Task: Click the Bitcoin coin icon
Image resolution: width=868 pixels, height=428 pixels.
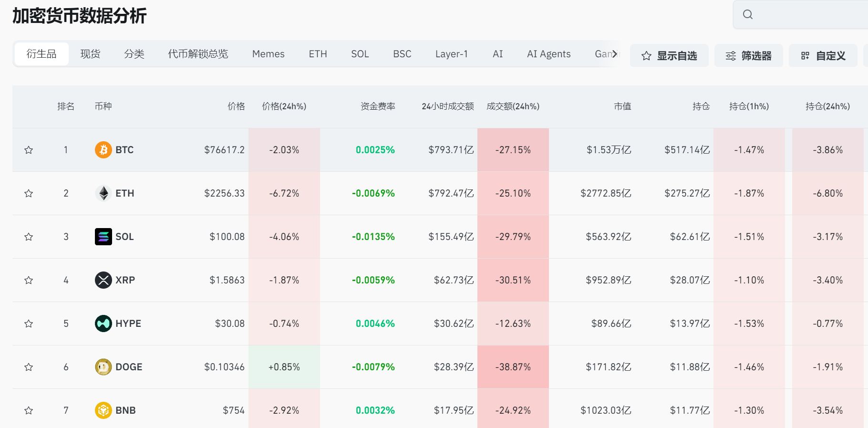Action: point(103,150)
